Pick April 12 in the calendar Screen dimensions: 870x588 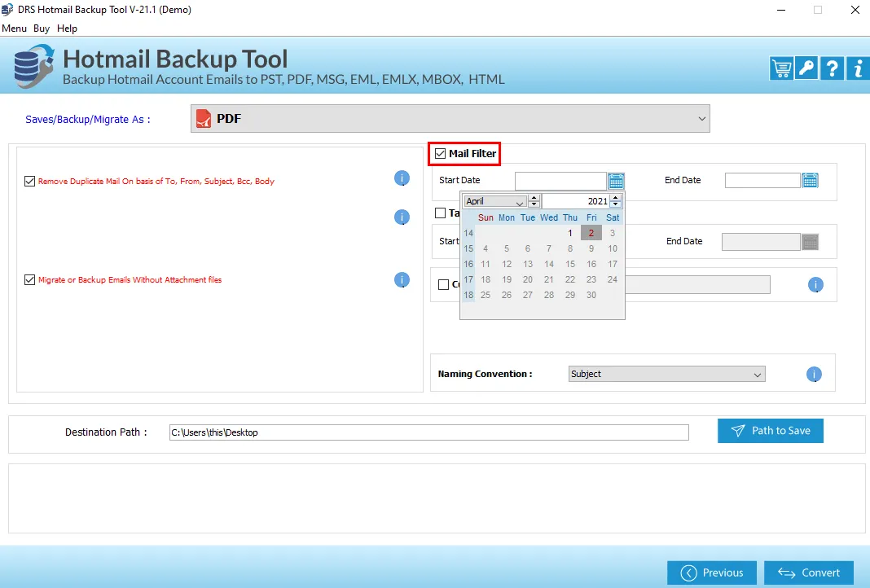pyautogui.click(x=507, y=264)
